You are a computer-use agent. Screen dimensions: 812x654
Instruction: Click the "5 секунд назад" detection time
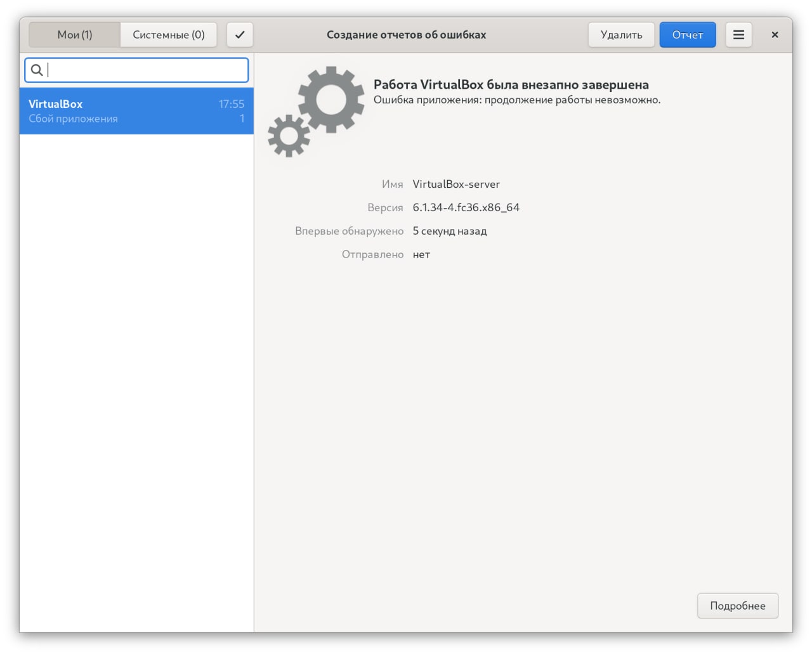450,231
